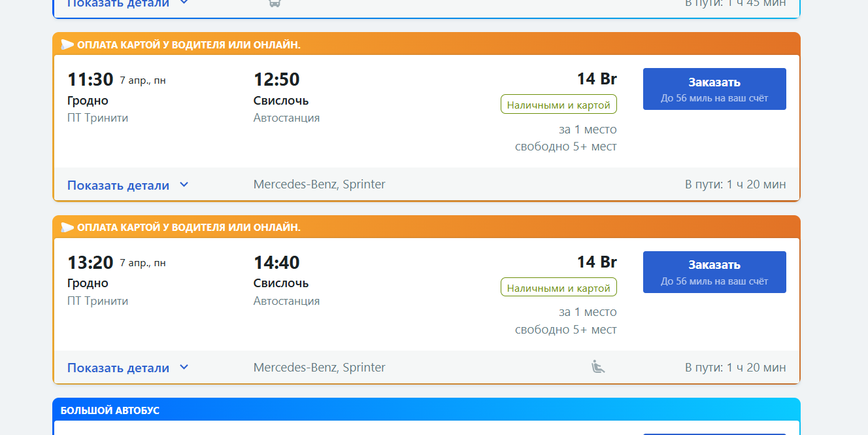
Task: Order the 11:30 Гродно–Свислочь trip
Action: tap(714, 89)
